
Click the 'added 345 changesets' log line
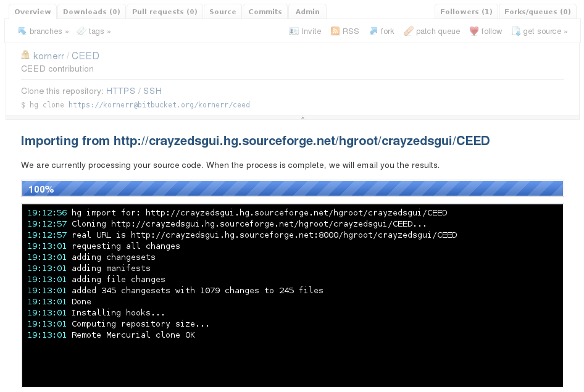click(175, 290)
